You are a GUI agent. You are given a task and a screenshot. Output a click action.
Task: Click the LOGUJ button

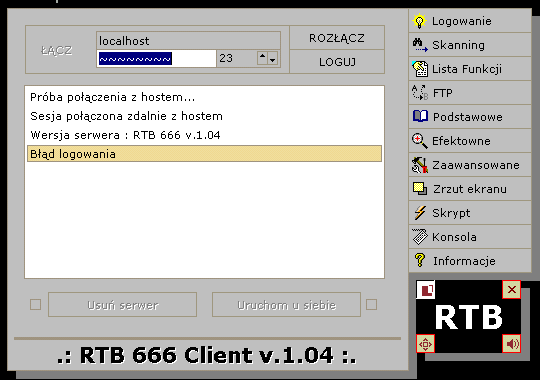click(337, 62)
